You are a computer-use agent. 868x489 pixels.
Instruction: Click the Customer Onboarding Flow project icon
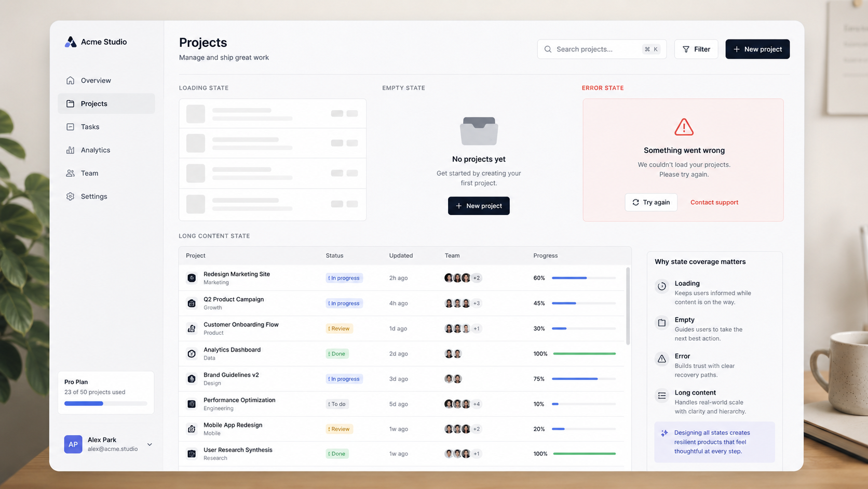point(192,328)
